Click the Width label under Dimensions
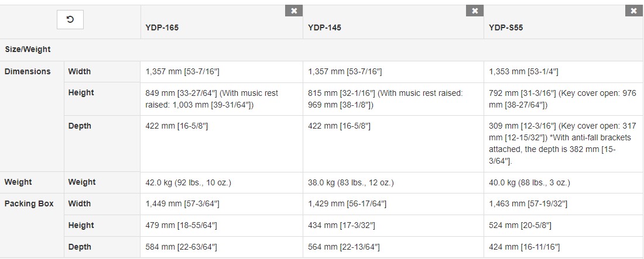 pyautogui.click(x=79, y=71)
